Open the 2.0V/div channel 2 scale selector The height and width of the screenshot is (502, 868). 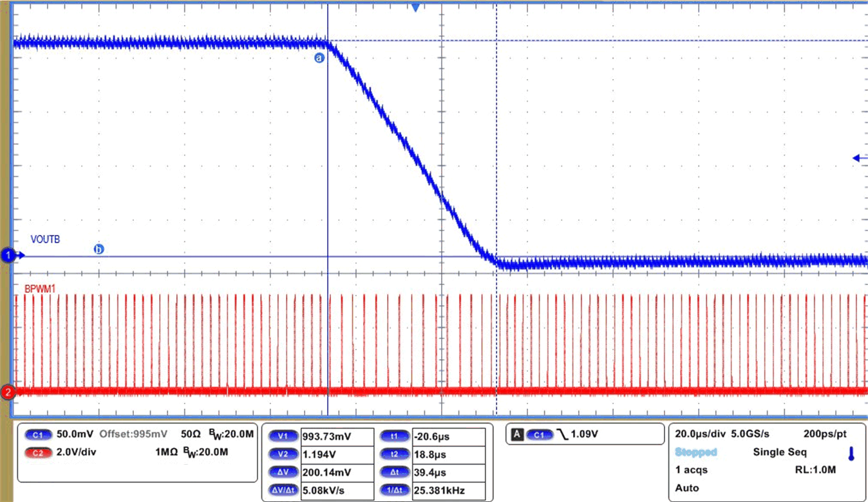[77, 451]
